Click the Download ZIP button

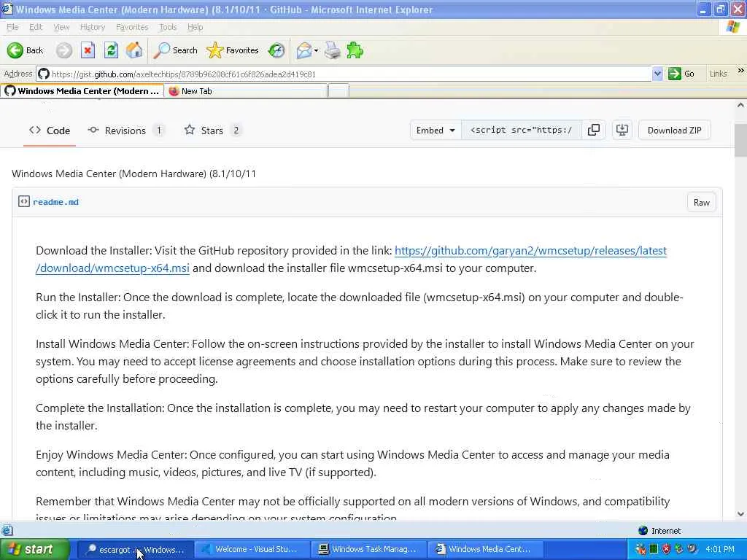click(674, 130)
